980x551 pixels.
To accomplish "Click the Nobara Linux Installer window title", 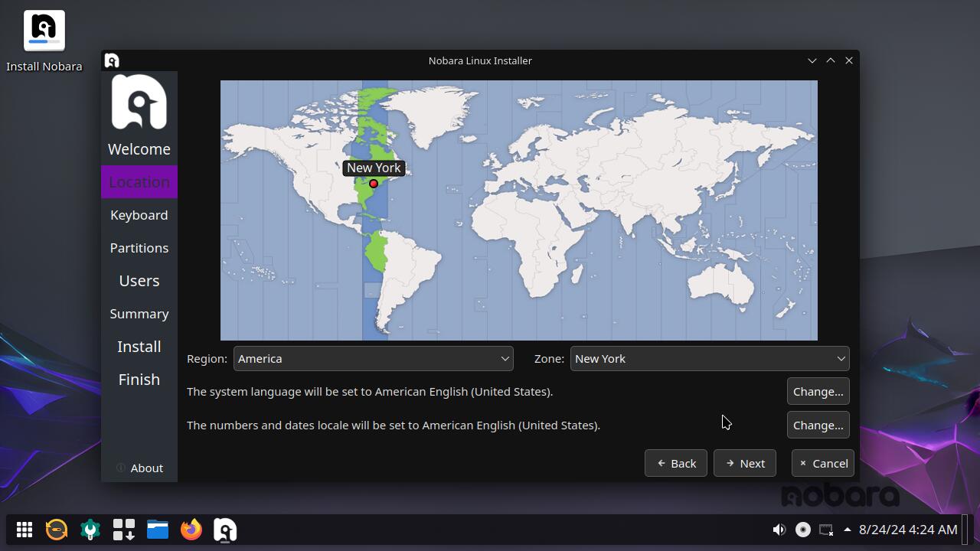I will [x=480, y=60].
